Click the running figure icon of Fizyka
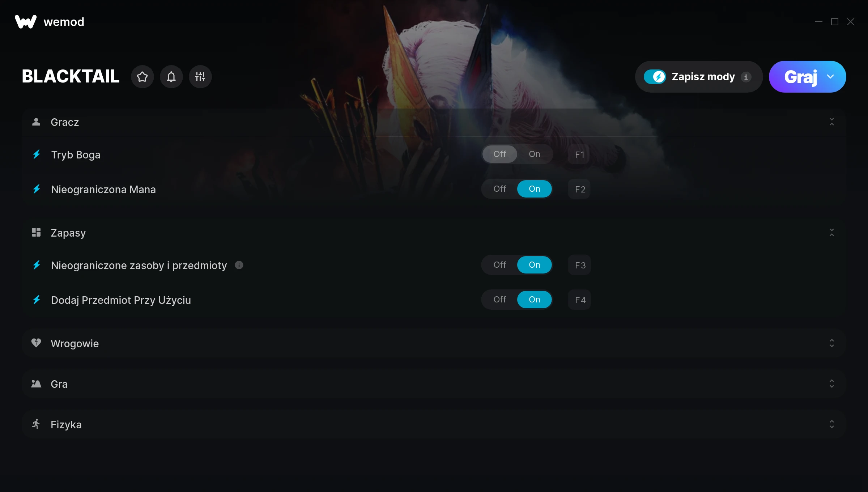This screenshot has width=868, height=492. [x=36, y=424]
